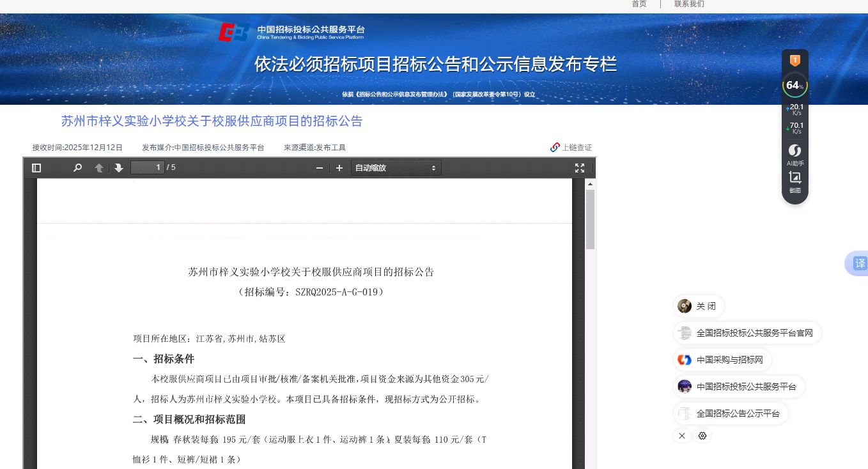Image resolution: width=868 pixels, height=469 pixels.
Task: Click the 上链查证 link
Action: [571, 148]
